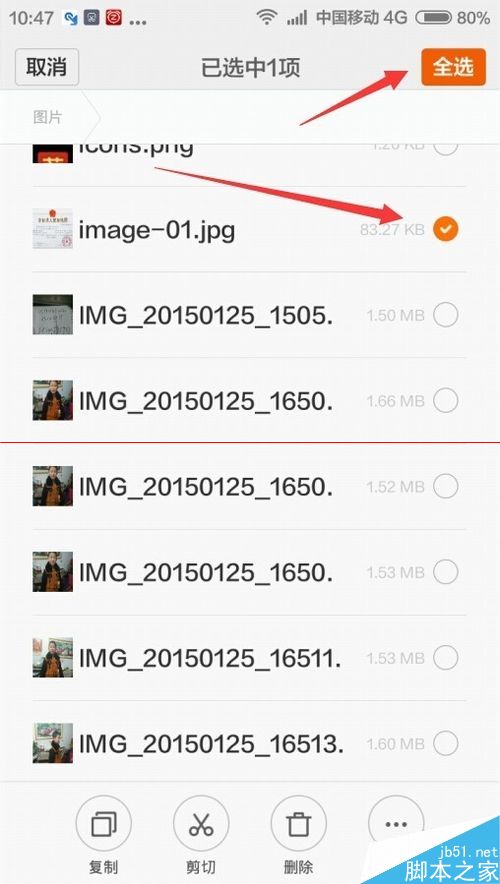This screenshot has width=500, height=884.
Task: Tap the Wi-Fi status icon
Action: pyautogui.click(x=267, y=17)
